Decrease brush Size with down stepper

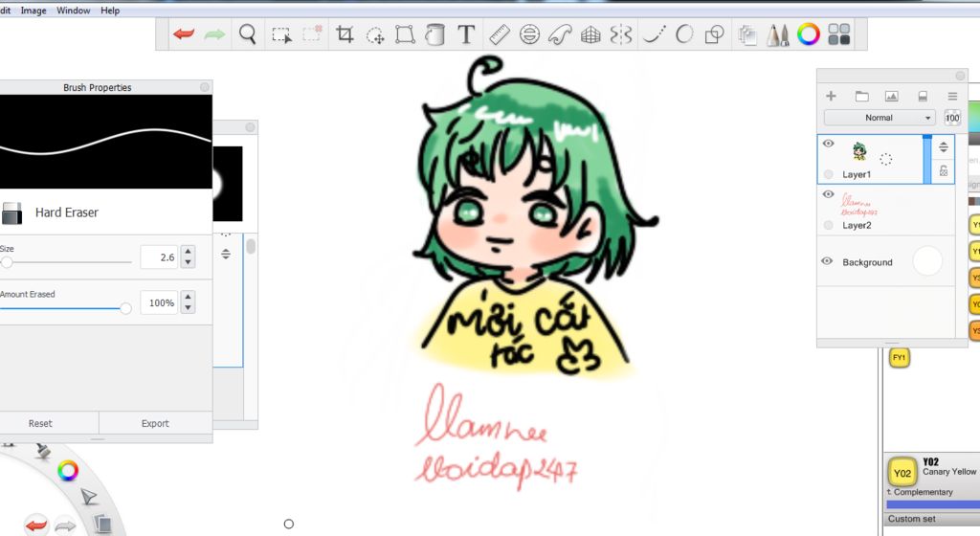189,263
